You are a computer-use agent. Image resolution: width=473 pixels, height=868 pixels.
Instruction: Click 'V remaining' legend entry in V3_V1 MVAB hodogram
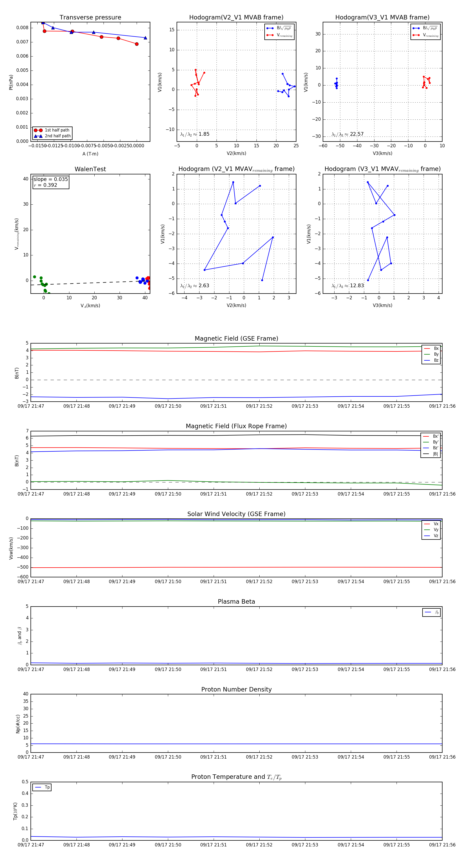pyautogui.click(x=425, y=35)
